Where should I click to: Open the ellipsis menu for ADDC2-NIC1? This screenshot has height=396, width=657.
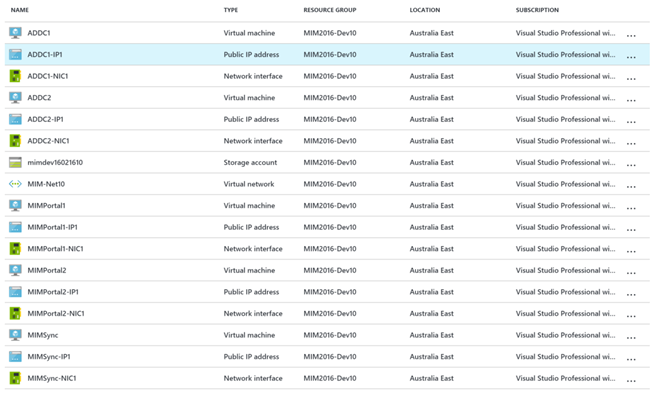(631, 143)
